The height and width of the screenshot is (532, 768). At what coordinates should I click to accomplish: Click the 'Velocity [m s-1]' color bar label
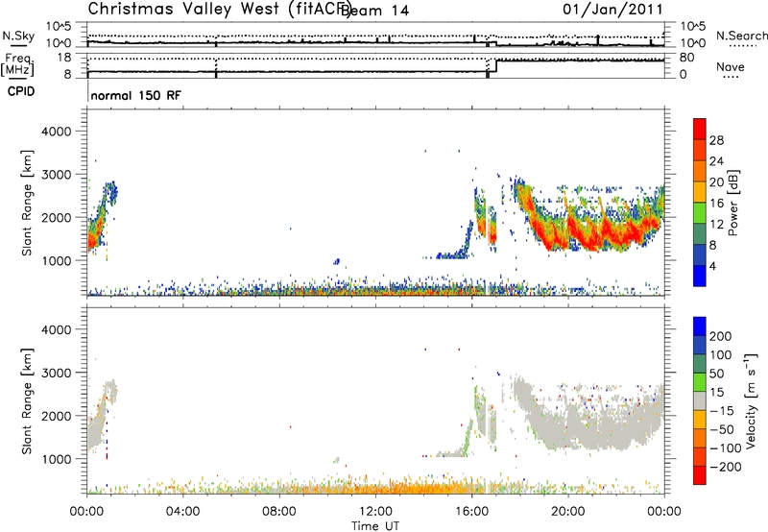point(751,401)
